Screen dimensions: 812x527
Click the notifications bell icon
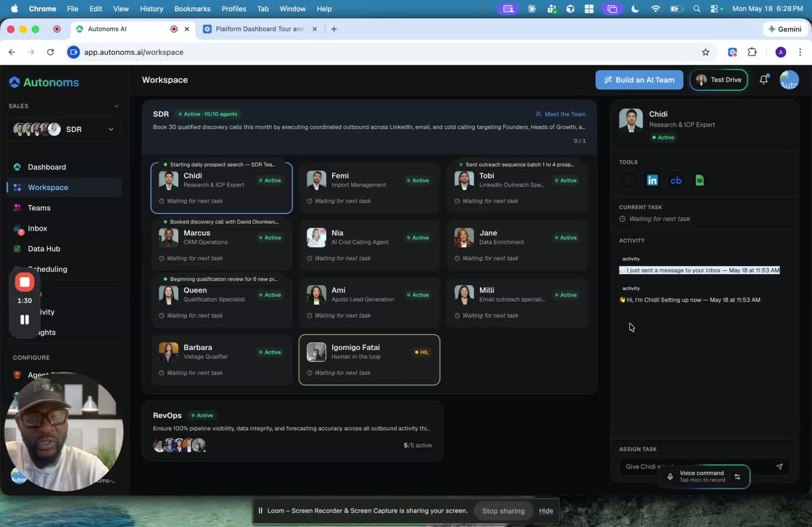coord(764,80)
